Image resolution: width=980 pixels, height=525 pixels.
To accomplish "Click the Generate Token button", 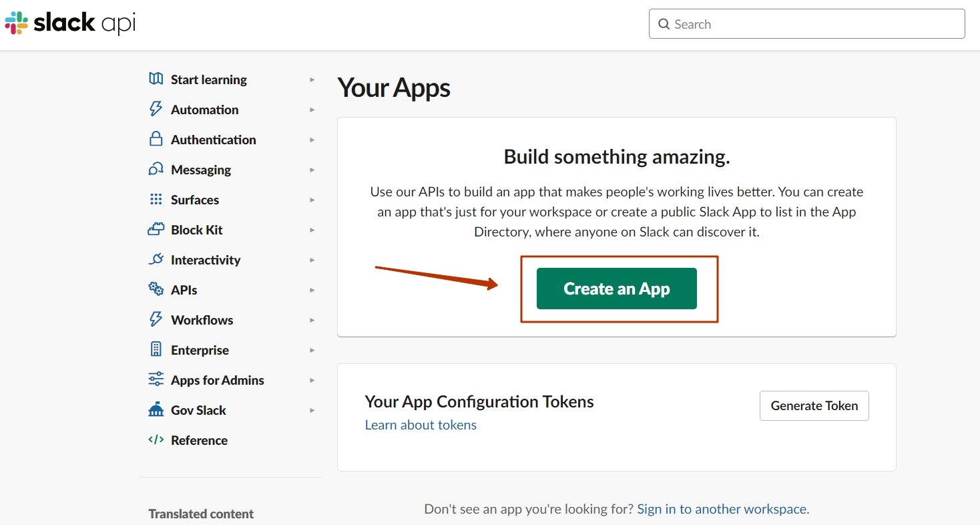I will [814, 405].
